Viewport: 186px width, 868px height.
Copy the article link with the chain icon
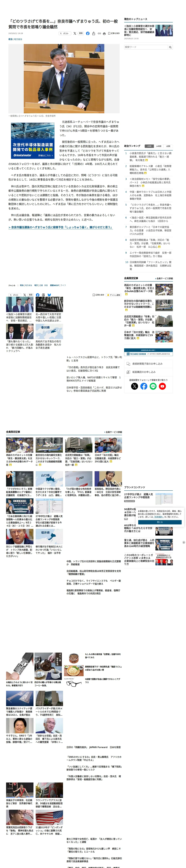click(x=99, y=34)
